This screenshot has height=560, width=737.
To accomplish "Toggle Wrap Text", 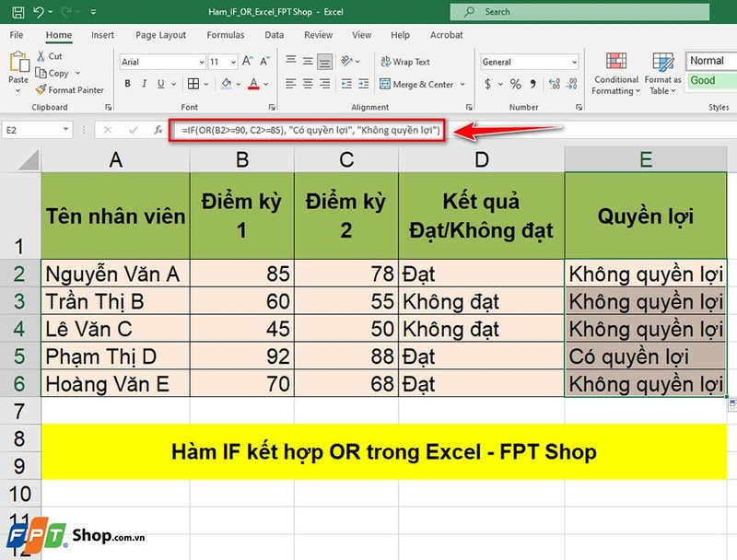I will pos(405,62).
